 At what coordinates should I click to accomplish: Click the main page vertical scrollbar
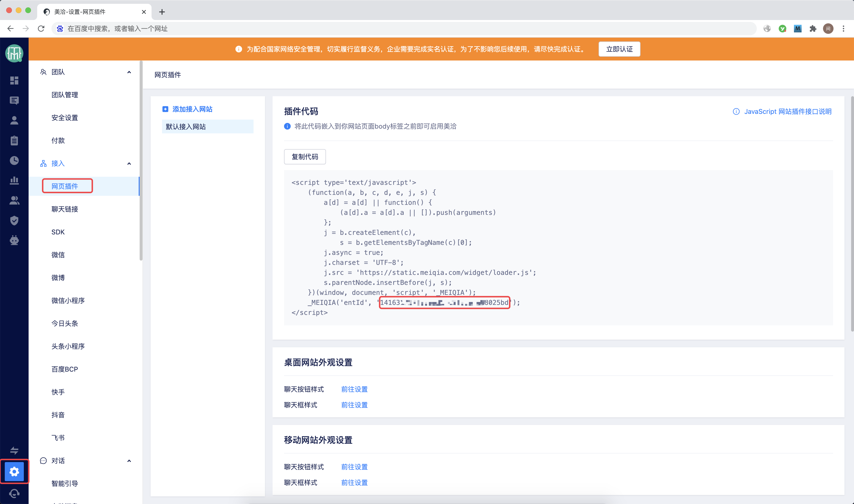pyautogui.click(x=852, y=214)
